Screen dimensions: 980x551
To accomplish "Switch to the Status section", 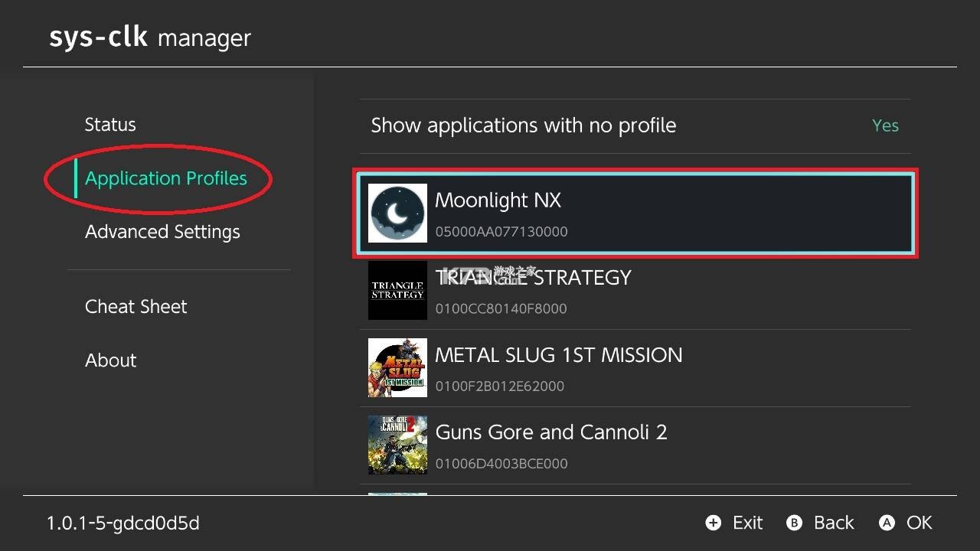I will (x=109, y=124).
